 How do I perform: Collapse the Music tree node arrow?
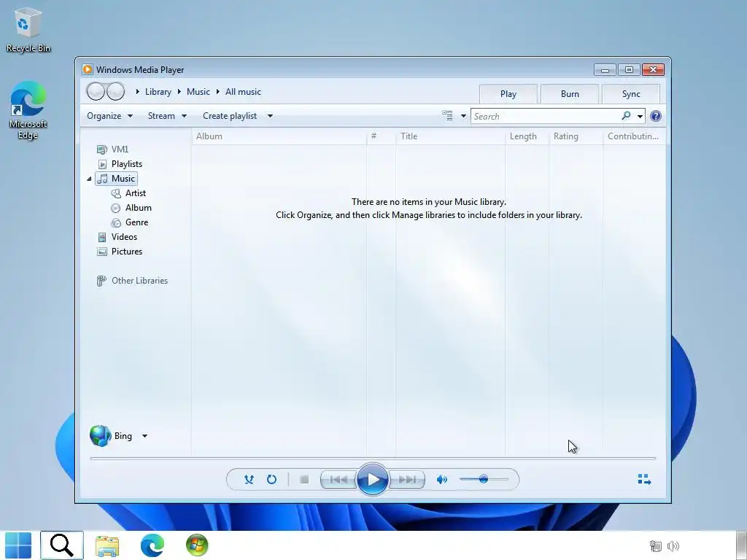pos(89,179)
